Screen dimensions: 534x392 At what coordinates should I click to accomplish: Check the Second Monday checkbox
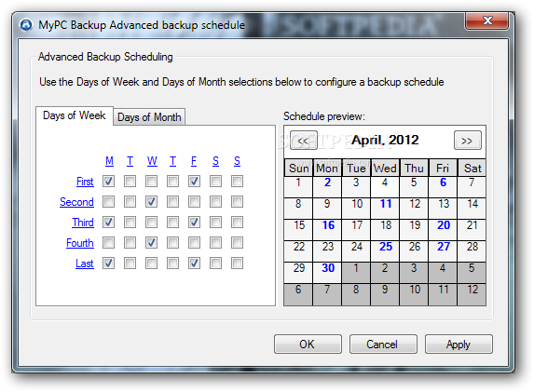(x=109, y=202)
